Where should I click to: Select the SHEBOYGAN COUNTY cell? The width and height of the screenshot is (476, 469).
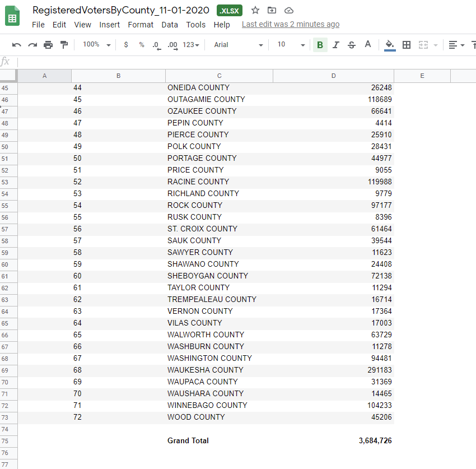(219, 276)
